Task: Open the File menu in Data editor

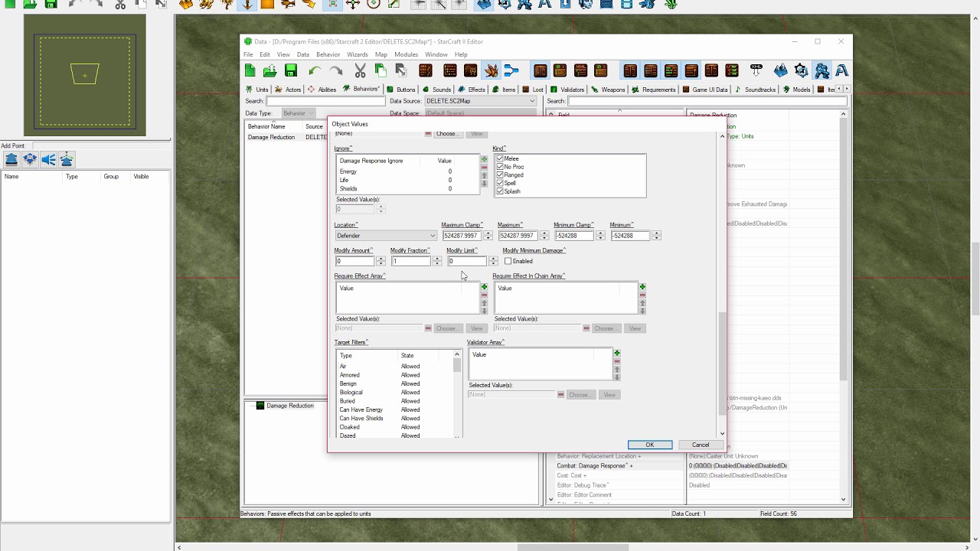Action: click(x=248, y=54)
